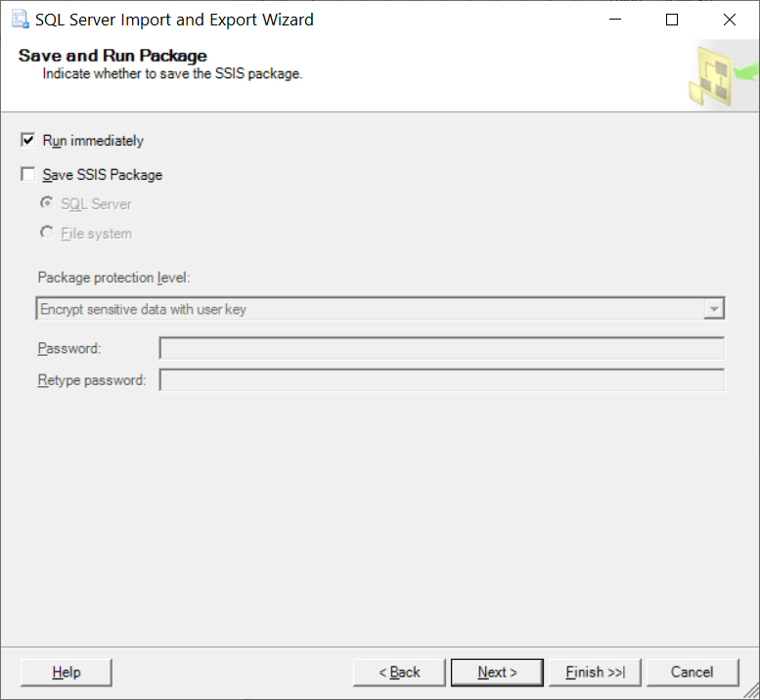
Task: Click the Password input field
Action: click(x=442, y=348)
